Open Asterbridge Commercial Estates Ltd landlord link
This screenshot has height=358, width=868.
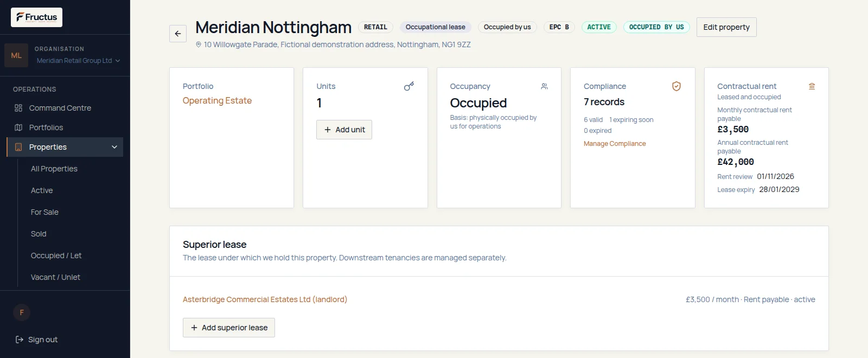265,299
